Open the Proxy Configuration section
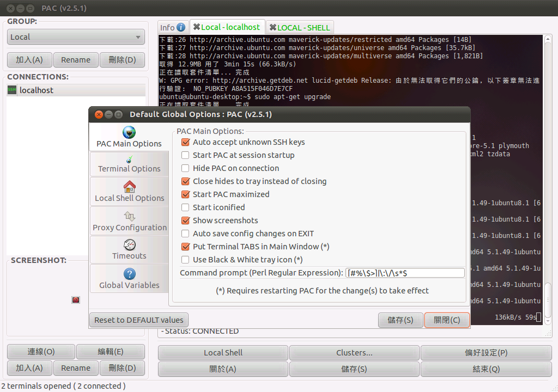Viewport: 558px width, 392px height. point(129,220)
